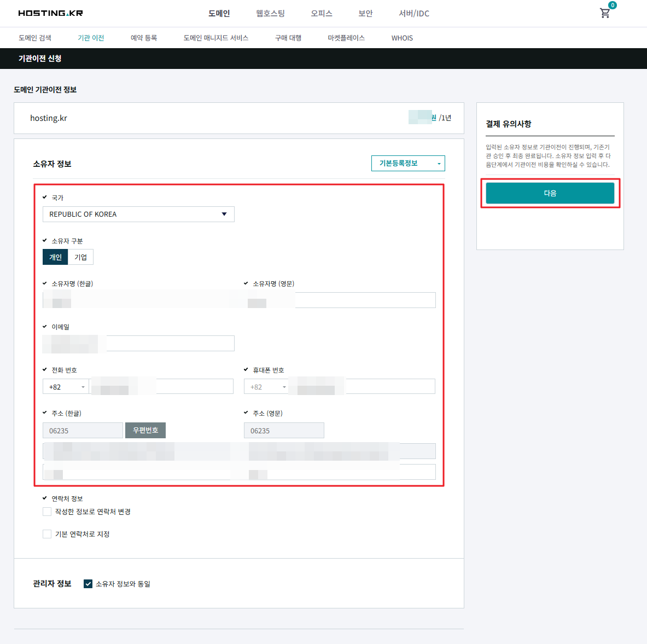Select '기업' owner type
Viewport: 647px width, 644px height.
point(81,257)
